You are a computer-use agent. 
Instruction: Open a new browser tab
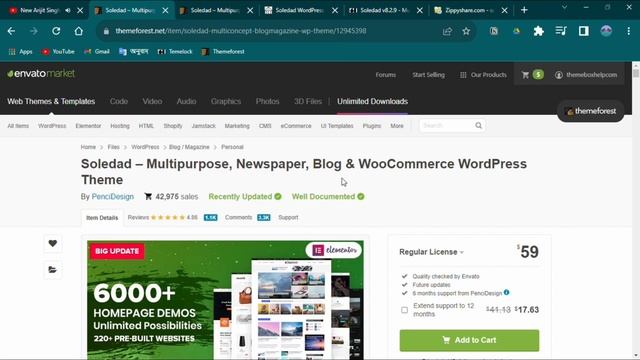[524, 10]
